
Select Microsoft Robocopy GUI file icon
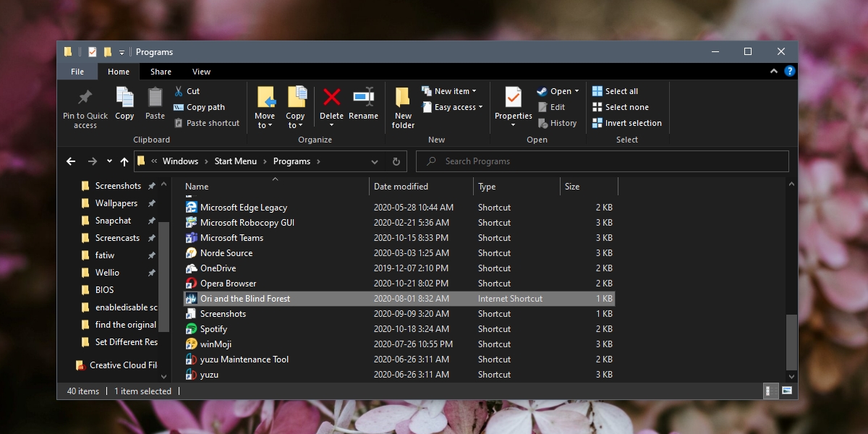[x=191, y=223]
